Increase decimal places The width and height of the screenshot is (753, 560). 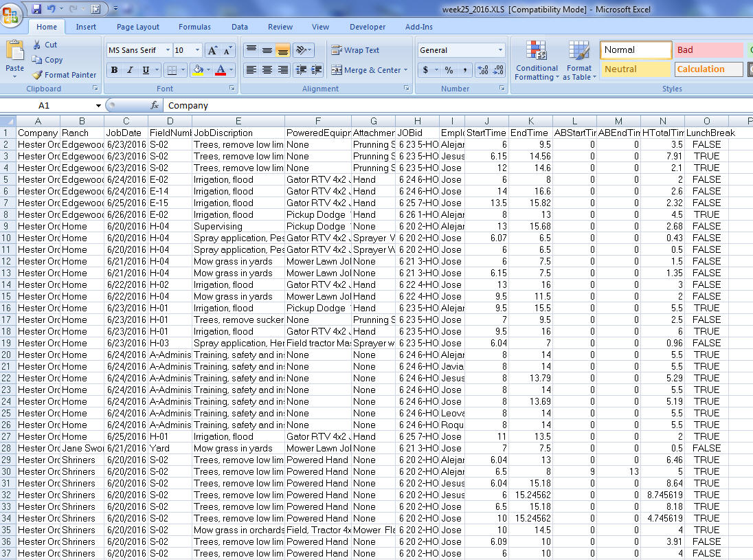pos(483,70)
